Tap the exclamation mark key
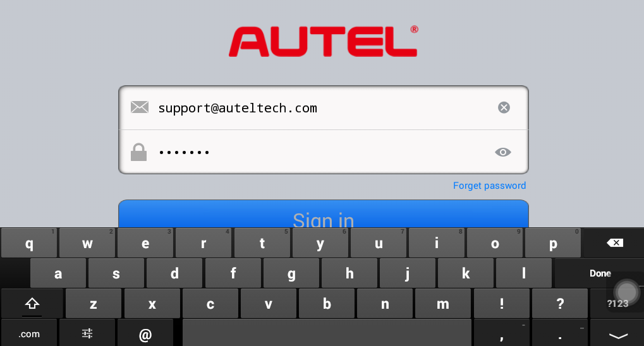This screenshot has height=346, width=644. 501,304
